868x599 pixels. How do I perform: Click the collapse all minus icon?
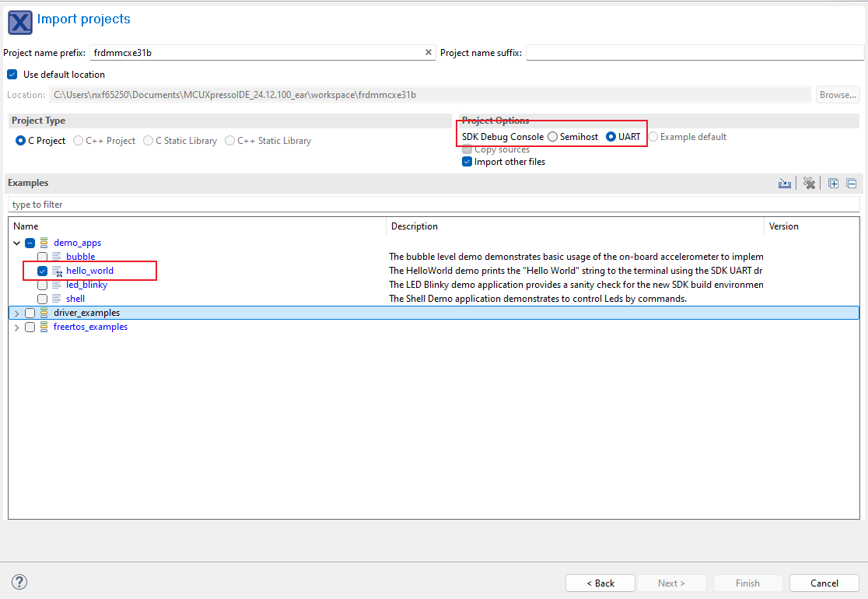point(851,184)
